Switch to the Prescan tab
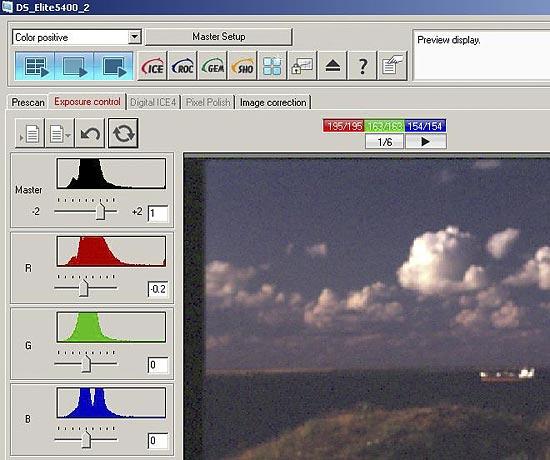Viewport: 550px width, 460px height. pyautogui.click(x=28, y=102)
